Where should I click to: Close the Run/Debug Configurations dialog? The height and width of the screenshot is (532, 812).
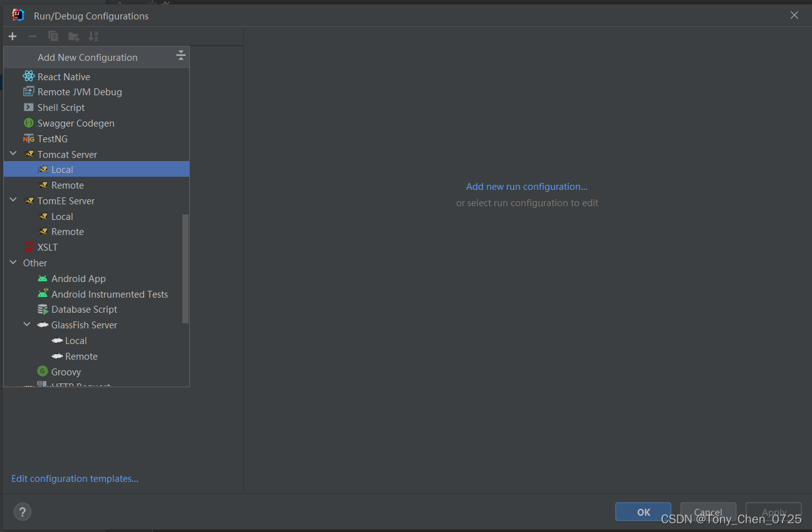[794, 15]
